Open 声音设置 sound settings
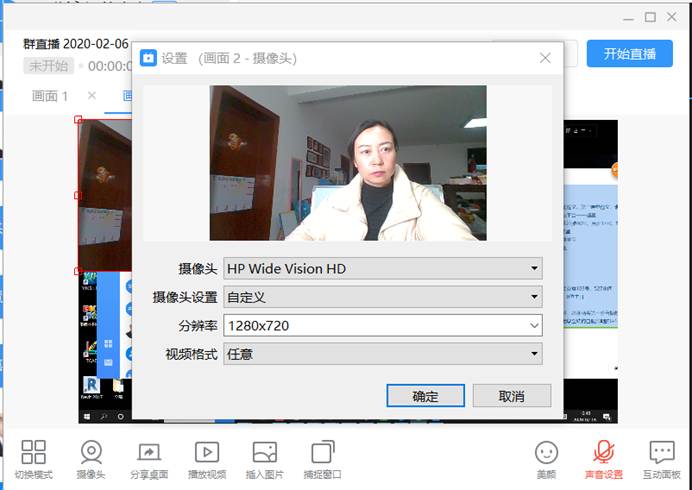The width and height of the screenshot is (692, 490). 603,452
